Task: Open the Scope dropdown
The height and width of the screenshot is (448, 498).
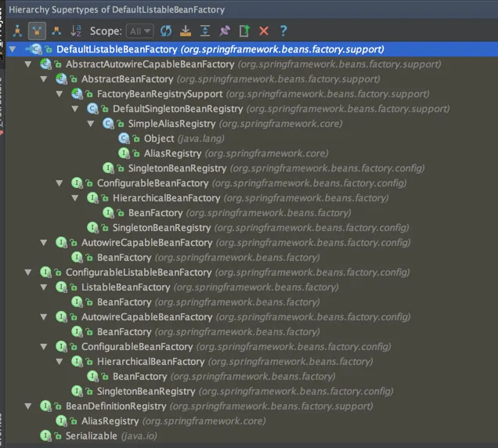Action: tap(140, 31)
